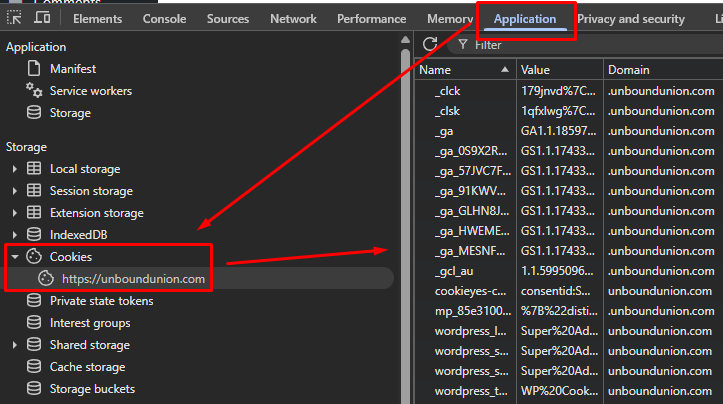Select Private state tokens
The image size is (723, 404).
tap(101, 301)
